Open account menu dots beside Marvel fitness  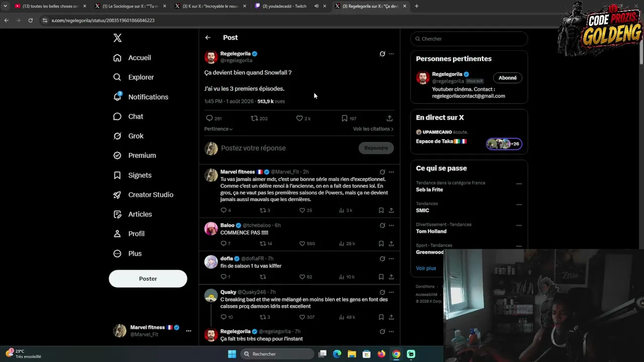(189, 331)
